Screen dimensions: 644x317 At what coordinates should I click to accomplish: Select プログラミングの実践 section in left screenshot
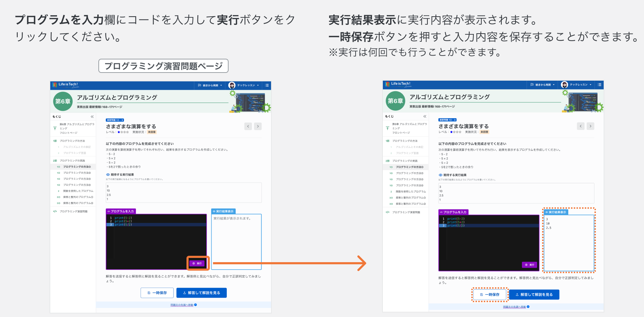[x=72, y=161]
